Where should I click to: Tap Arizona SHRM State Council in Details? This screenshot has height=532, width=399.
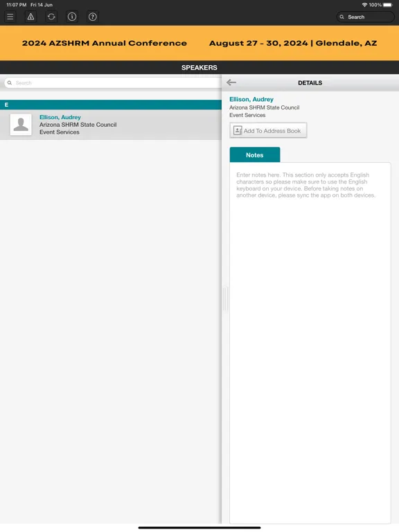[x=265, y=107]
